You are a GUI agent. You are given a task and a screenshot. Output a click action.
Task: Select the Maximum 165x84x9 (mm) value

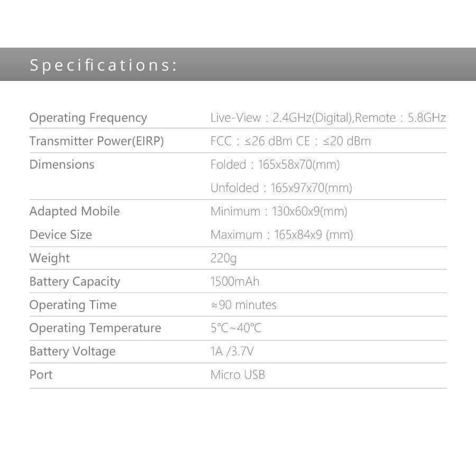pos(281,235)
